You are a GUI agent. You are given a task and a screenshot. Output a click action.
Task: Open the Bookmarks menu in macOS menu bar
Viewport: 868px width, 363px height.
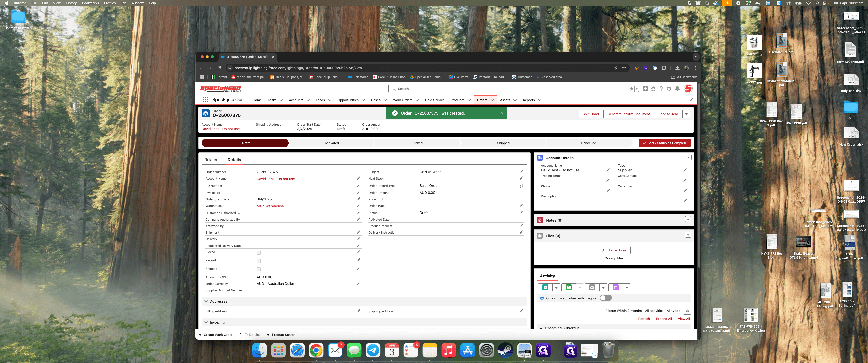click(x=90, y=3)
